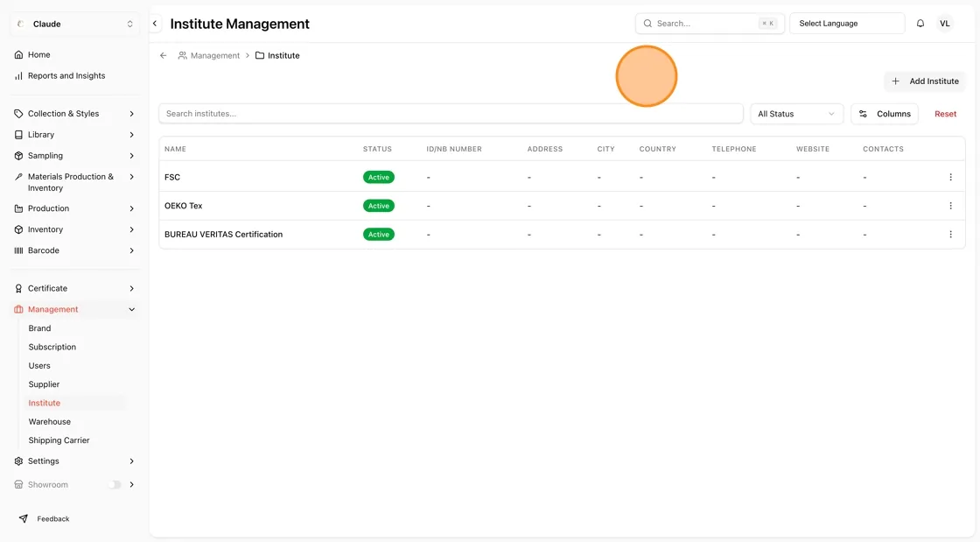This screenshot has height=542, width=980.
Task: Open the VL user avatar menu
Action: 944,24
